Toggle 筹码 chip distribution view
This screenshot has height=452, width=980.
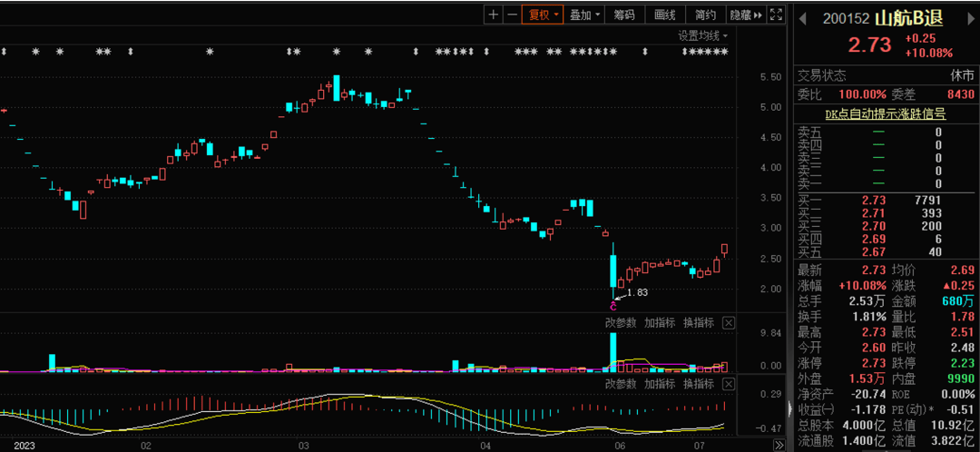[624, 15]
